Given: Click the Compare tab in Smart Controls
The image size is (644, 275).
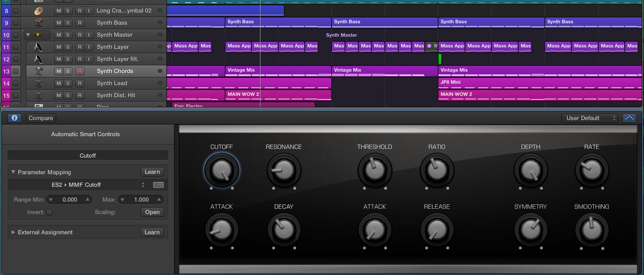Looking at the screenshot, I should click(41, 118).
